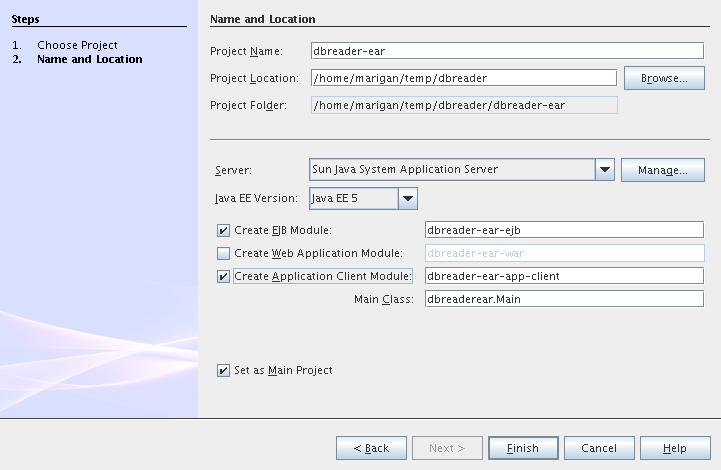
Task: Toggle the Set as Main Project checkbox
Action: [x=223, y=370]
